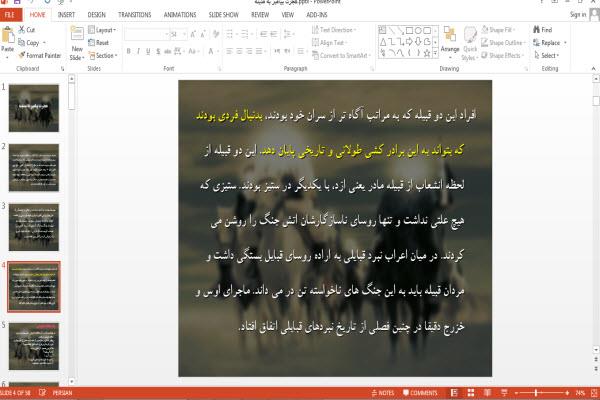
Task: Open the font name combo box
Action: (147, 34)
